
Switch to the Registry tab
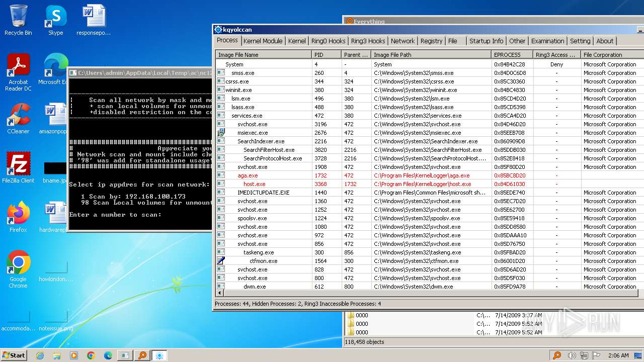pyautogui.click(x=431, y=41)
